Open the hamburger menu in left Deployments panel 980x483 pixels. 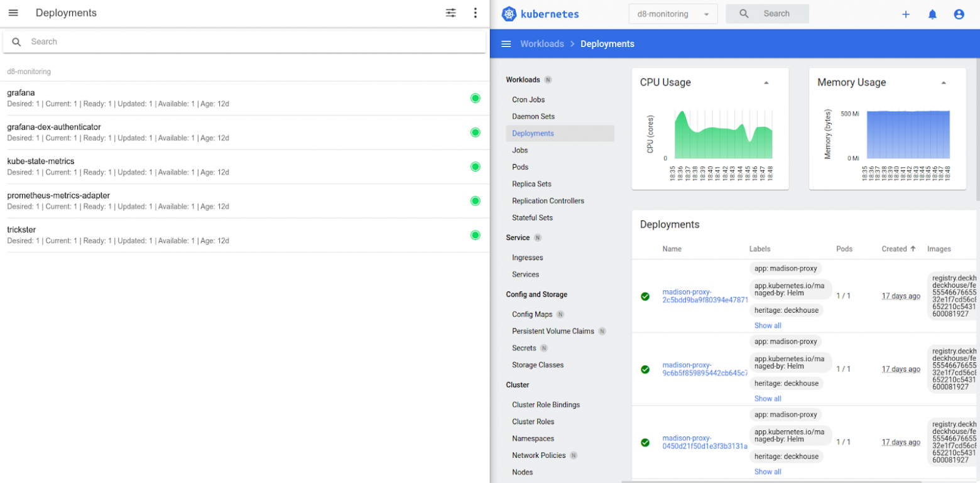click(13, 13)
